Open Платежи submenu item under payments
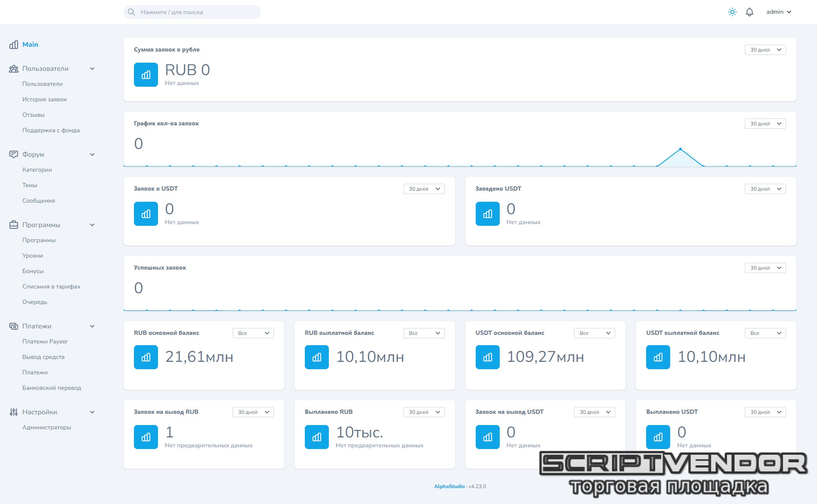This screenshot has height=504, width=817. coord(35,373)
